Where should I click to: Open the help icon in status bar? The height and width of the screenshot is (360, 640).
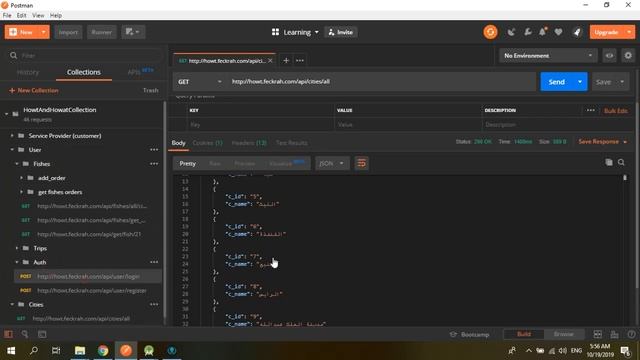[x=631, y=334]
